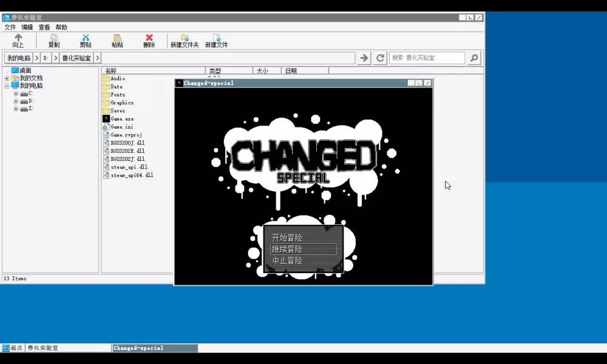Open chevron after 兽化实验室 breadcrumb
Screen dimensions: 607x364
tap(98, 58)
